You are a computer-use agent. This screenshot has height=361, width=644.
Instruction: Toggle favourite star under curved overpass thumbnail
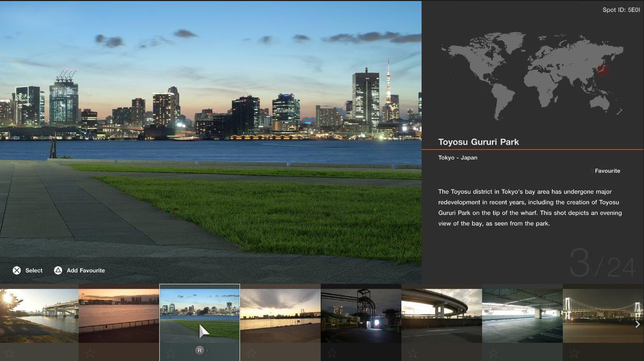pos(413,354)
